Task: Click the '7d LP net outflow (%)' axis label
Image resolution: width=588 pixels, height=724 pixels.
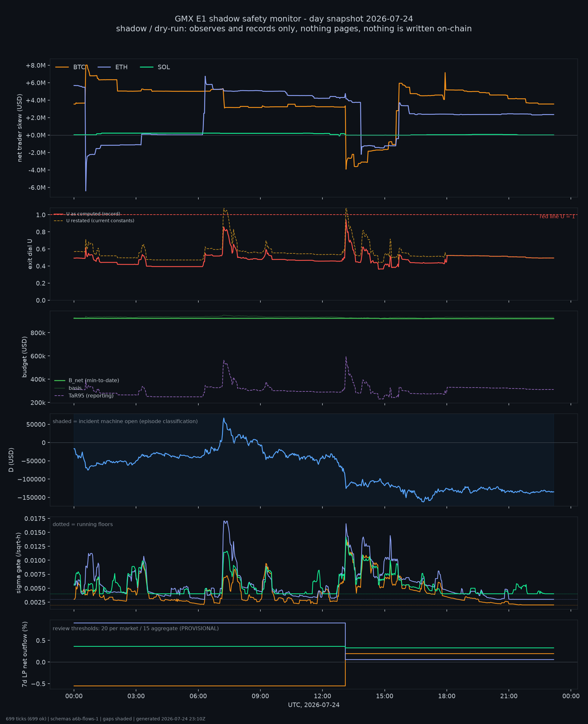Action: pyautogui.click(x=24, y=655)
